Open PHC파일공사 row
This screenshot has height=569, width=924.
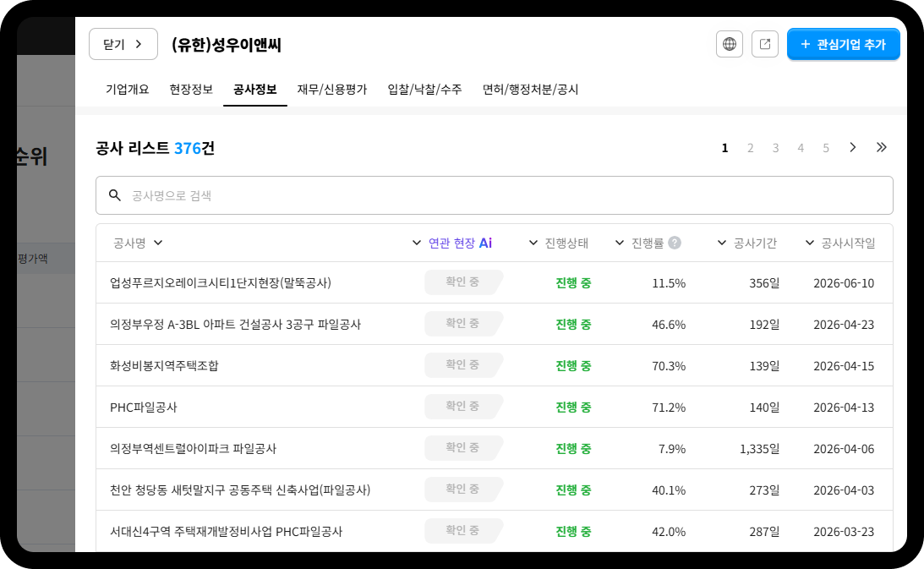point(495,407)
